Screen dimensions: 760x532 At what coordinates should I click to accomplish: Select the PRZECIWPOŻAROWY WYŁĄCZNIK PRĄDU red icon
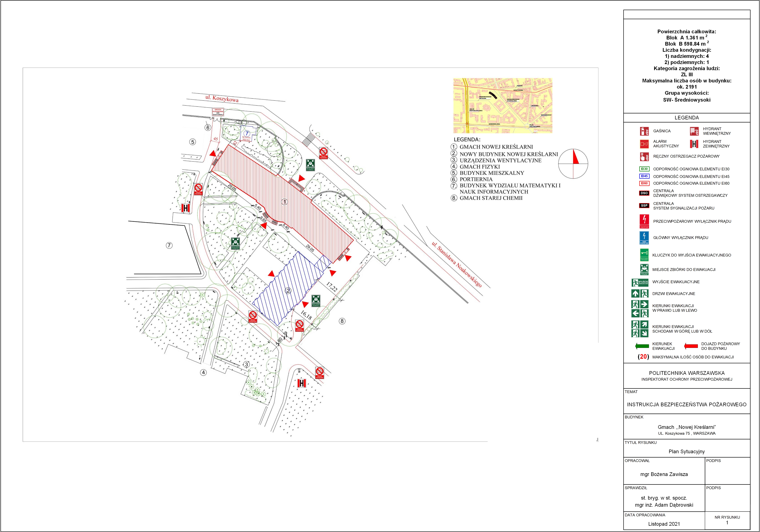(644, 221)
